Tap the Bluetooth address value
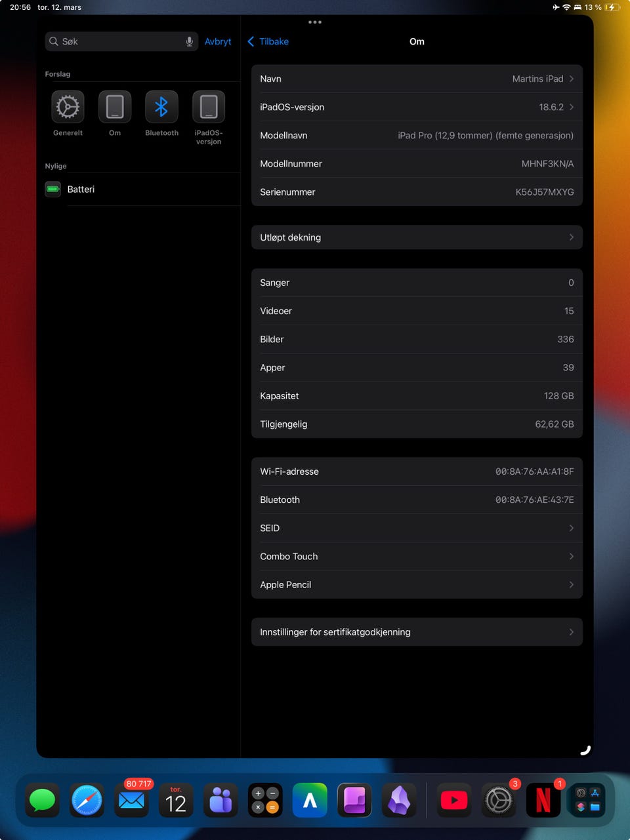The width and height of the screenshot is (630, 840). pos(534,500)
